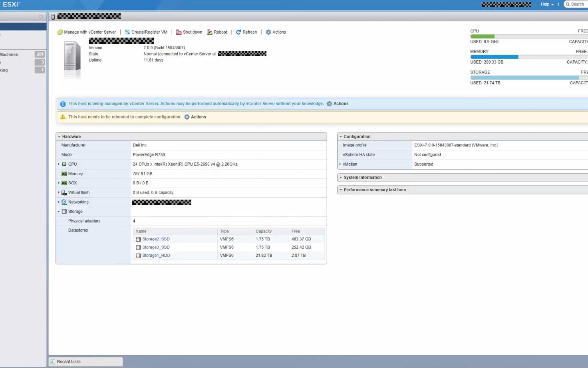The width and height of the screenshot is (588, 368).
Task: Refresh the host summary
Action: tap(246, 32)
